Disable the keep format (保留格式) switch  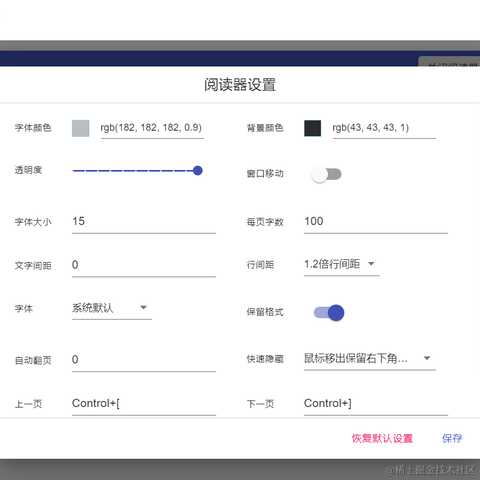click(x=329, y=313)
